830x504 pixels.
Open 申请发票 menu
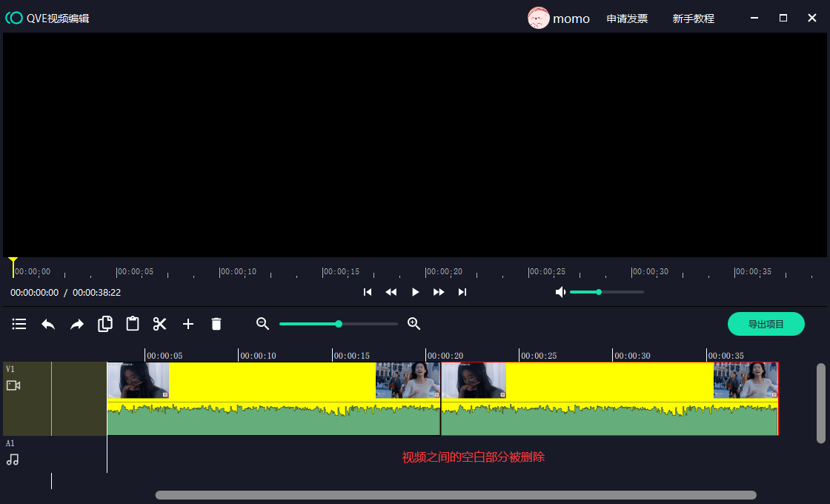click(x=627, y=19)
